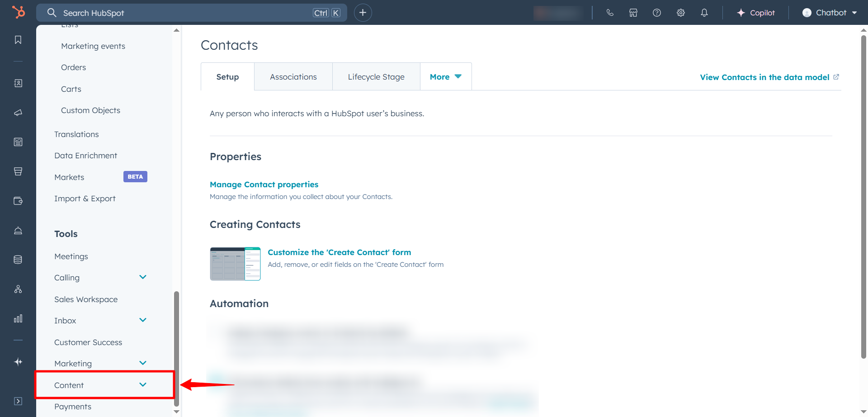The width and height of the screenshot is (868, 417).
Task: Click the Search HubSpot field
Action: tap(192, 13)
